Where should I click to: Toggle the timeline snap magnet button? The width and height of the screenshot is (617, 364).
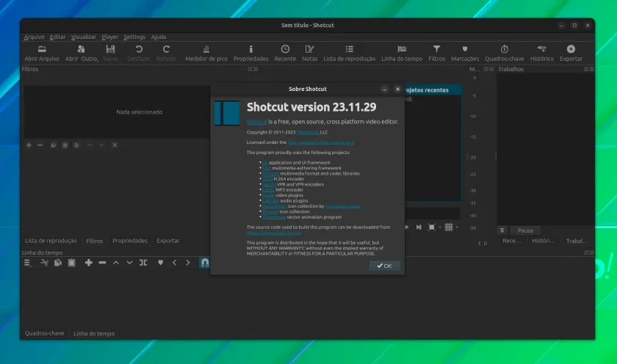(205, 263)
